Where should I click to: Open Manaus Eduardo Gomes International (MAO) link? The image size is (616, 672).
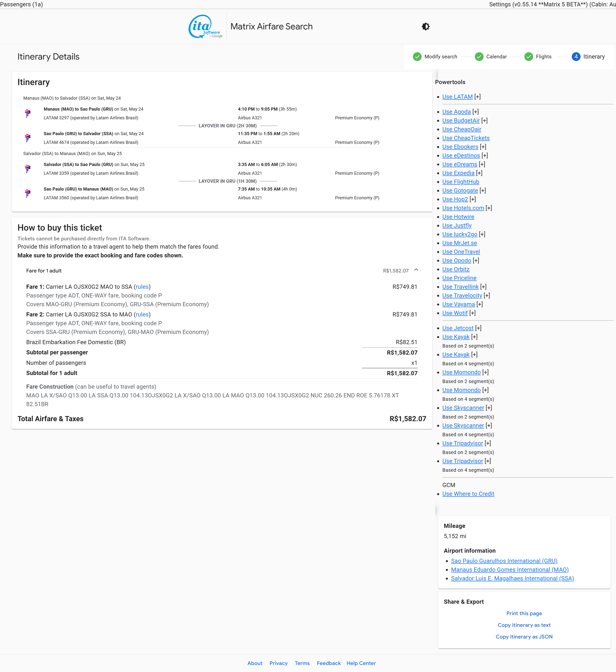click(510, 570)
